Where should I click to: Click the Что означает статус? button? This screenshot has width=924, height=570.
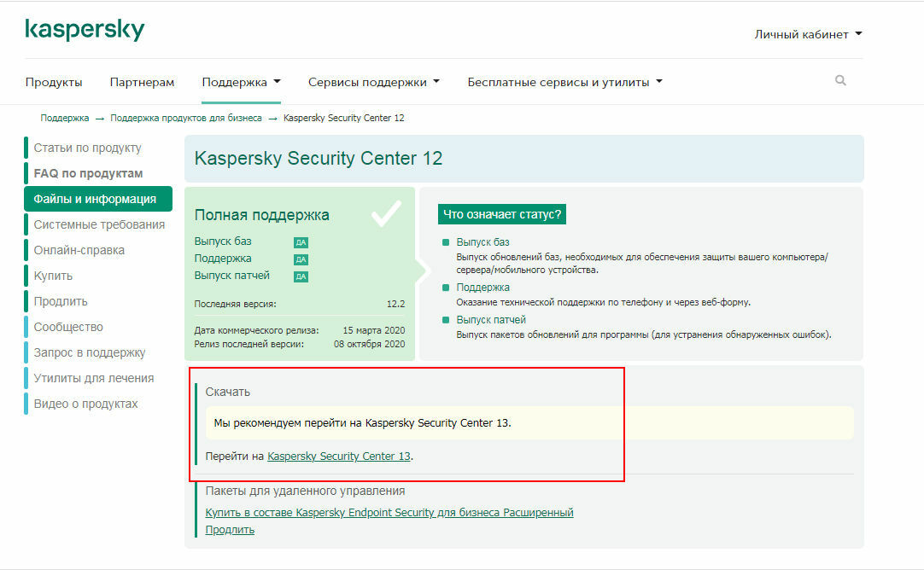coord(502,214)
